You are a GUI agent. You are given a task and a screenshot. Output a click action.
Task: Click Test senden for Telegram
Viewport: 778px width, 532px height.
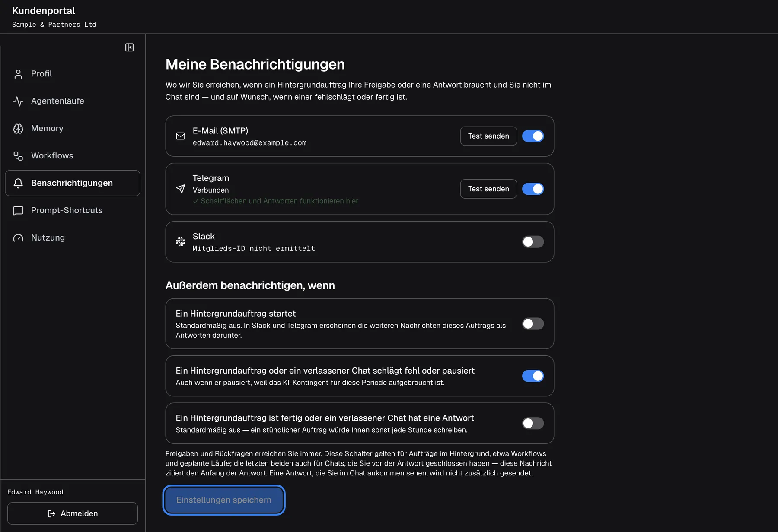pyautogui.click(x=488, y=189)
